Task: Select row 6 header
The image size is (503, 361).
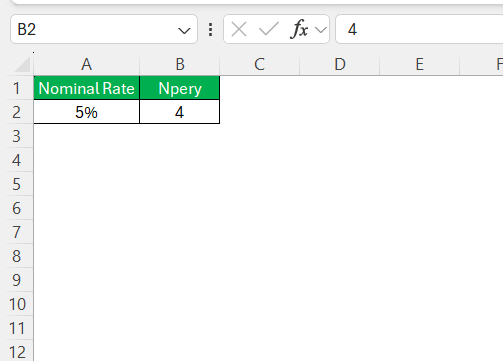Action: [x=17, y=208]
